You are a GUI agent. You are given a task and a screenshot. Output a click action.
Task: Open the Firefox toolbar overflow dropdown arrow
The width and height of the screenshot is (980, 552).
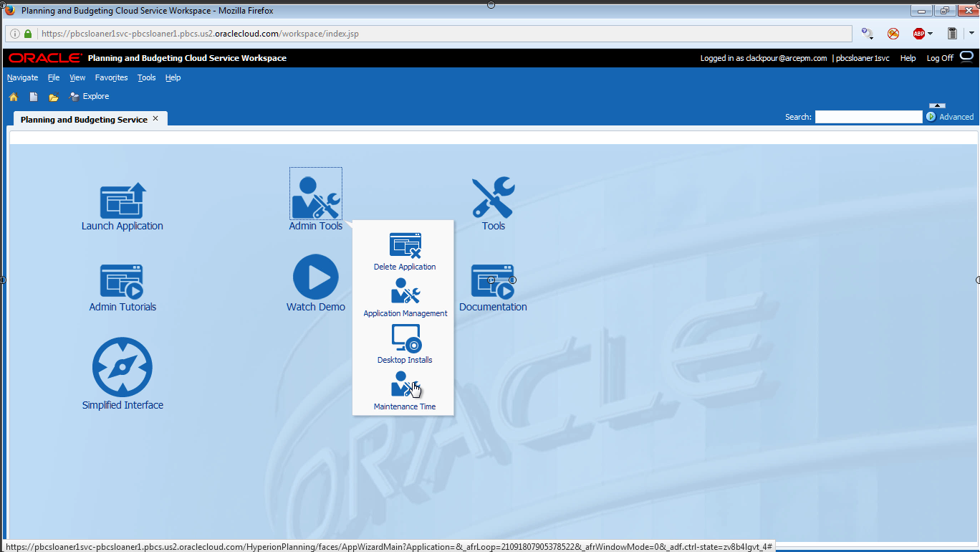pyautogui.click(x=971, y=34)
